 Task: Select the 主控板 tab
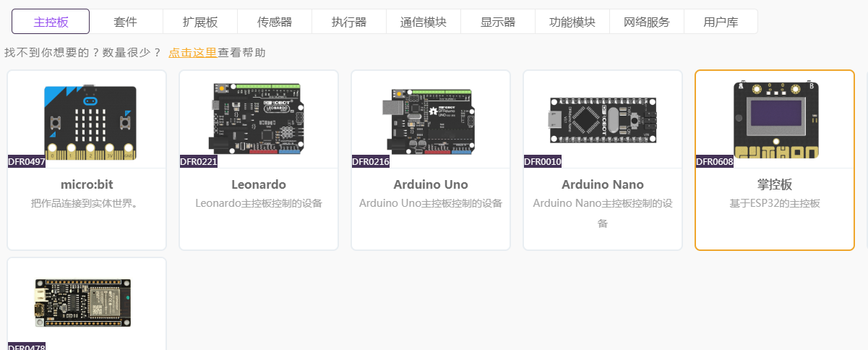(51, 22)
